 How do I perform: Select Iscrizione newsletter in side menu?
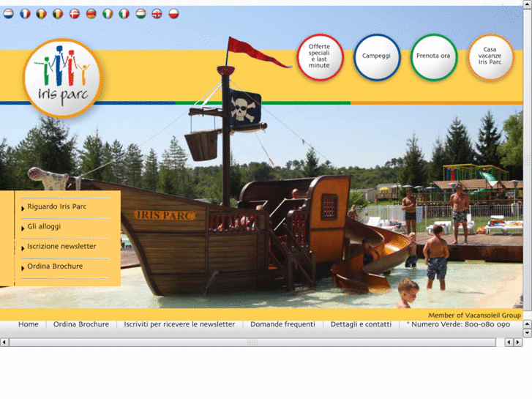[x=61, y=246]
